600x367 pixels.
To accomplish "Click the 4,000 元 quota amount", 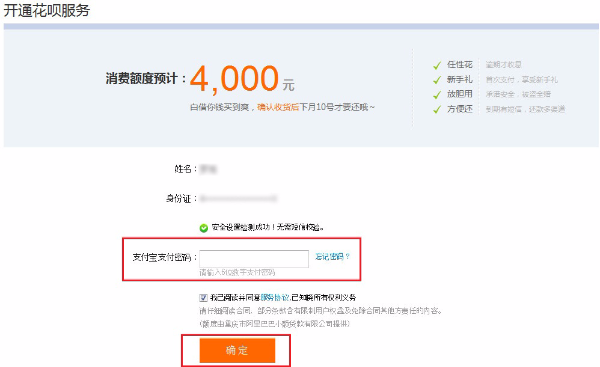I will (x=242, y=78).
